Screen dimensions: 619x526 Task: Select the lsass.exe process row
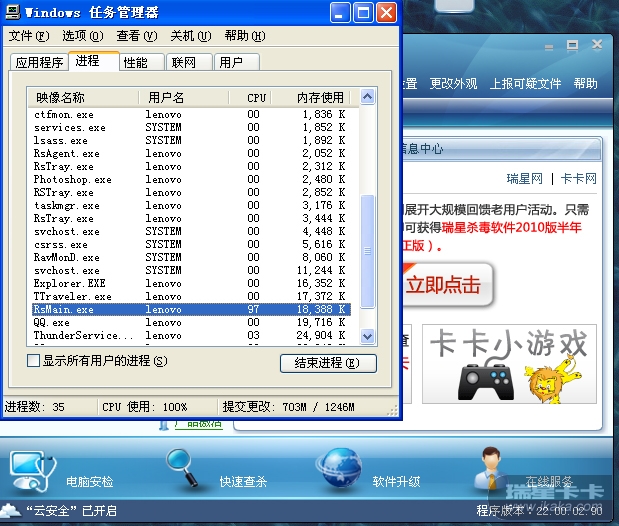[191, 141]
